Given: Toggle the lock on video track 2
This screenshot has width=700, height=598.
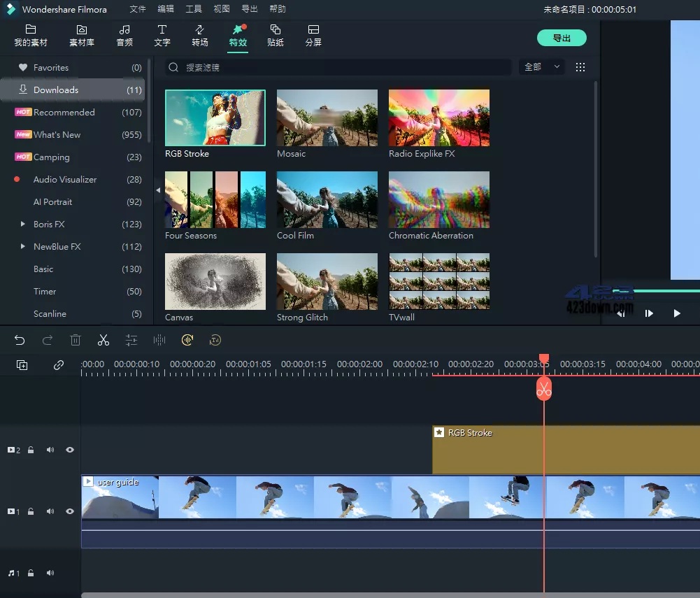Looking at the screenshot, I should [31, 450].
